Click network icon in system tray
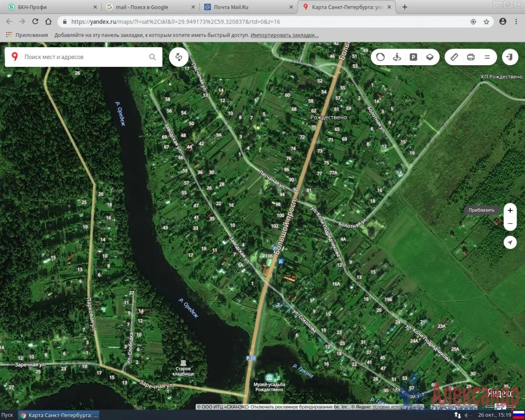Screen dimensions: 525x420 pyautogui.click(x=458, y=415)
